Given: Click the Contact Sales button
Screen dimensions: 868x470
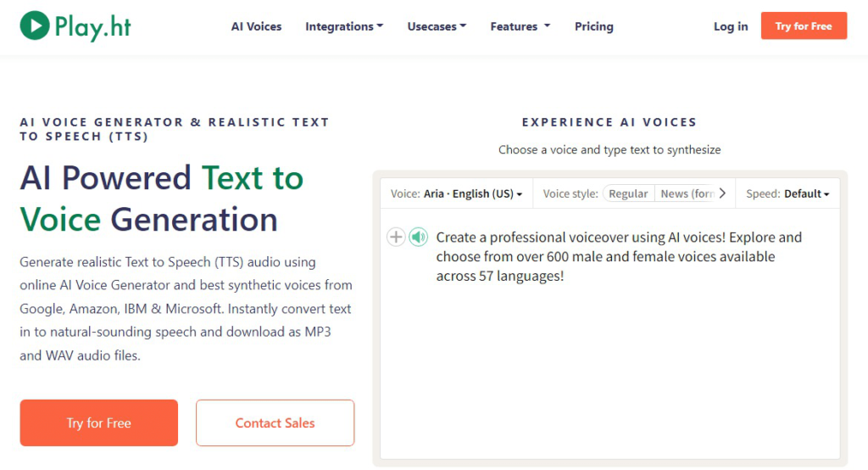Looking at the screenshot, I should pos(275,422).
